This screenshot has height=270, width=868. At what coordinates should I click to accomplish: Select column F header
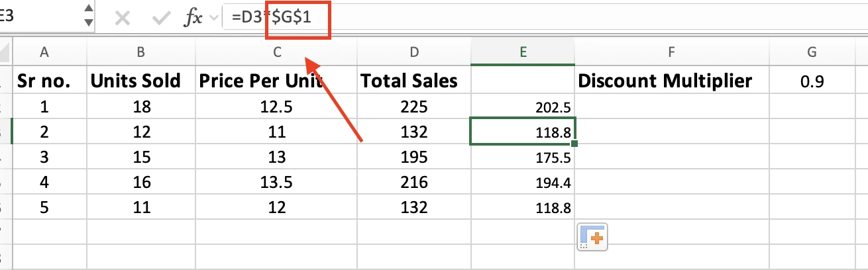click(672, 52)
